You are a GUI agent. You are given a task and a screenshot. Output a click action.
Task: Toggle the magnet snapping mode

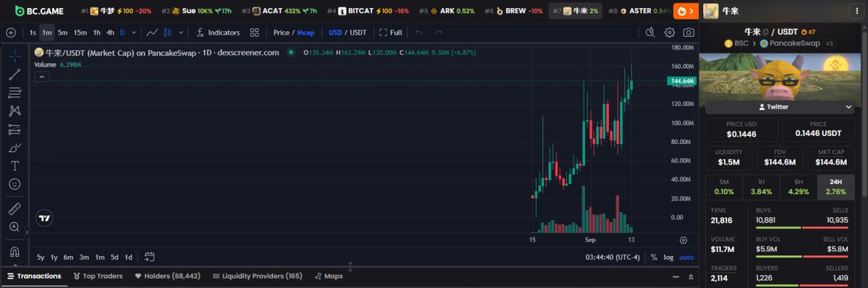pos(14,252)
